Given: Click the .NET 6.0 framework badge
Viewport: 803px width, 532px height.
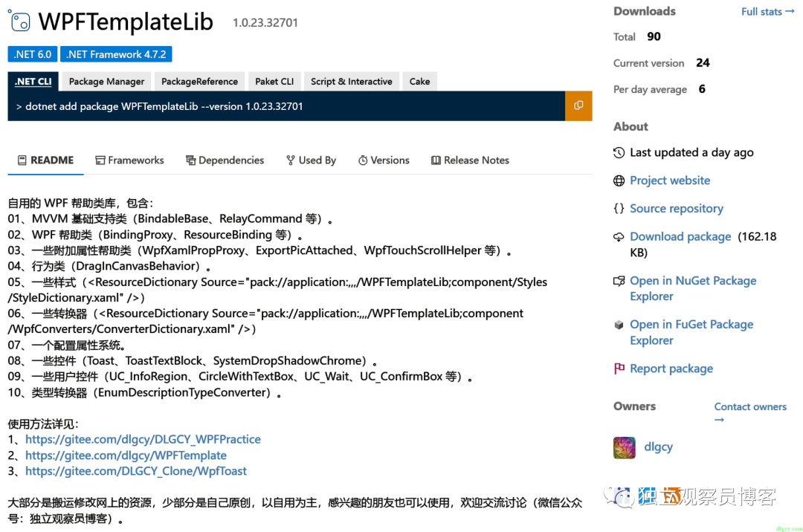Looking at the screenshot, I should (32, 54).
